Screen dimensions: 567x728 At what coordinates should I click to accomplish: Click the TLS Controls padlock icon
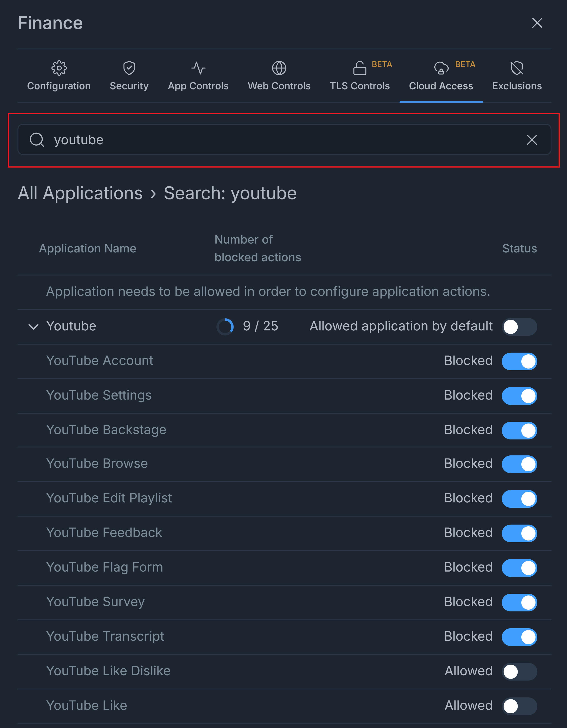click(x=359, y=68)
